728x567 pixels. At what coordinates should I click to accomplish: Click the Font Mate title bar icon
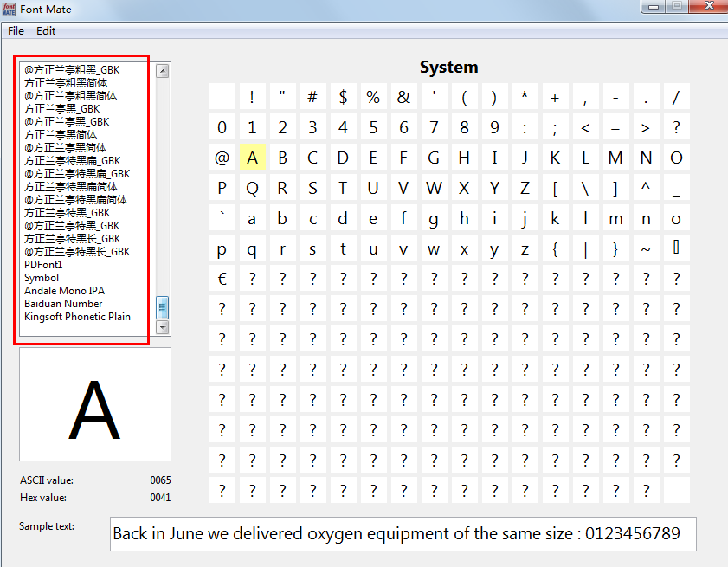coord(9,10)
